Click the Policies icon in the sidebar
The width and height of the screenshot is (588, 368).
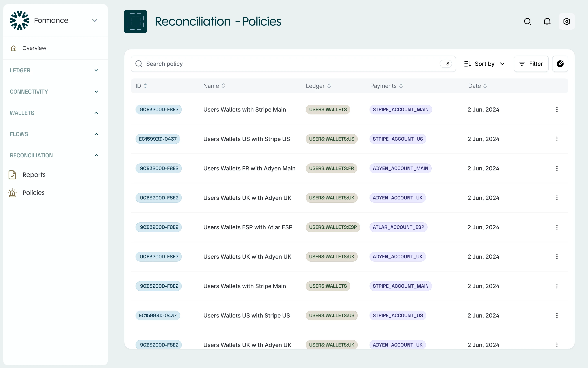[12, 193]
